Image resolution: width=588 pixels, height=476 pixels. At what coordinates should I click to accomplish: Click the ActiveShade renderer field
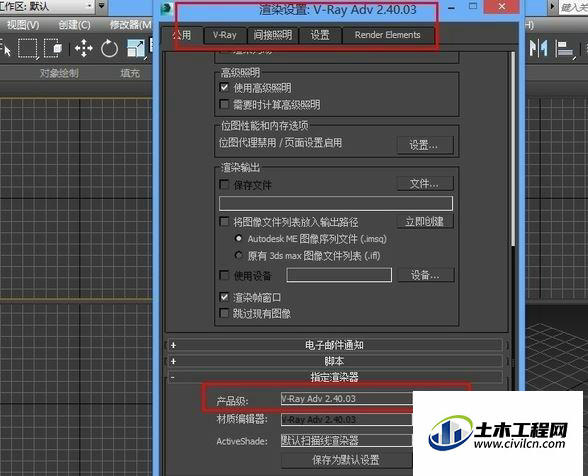point(346,440)
